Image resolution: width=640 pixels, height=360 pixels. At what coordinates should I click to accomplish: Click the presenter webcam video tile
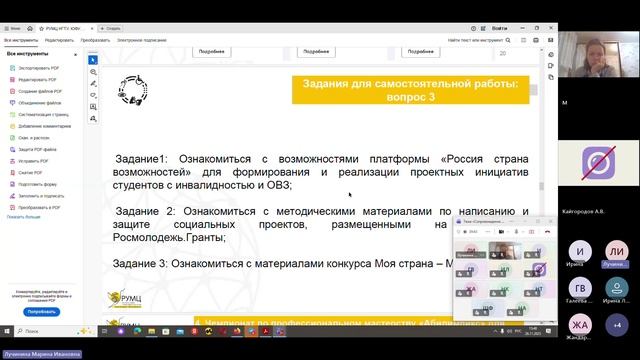point(599,54)
